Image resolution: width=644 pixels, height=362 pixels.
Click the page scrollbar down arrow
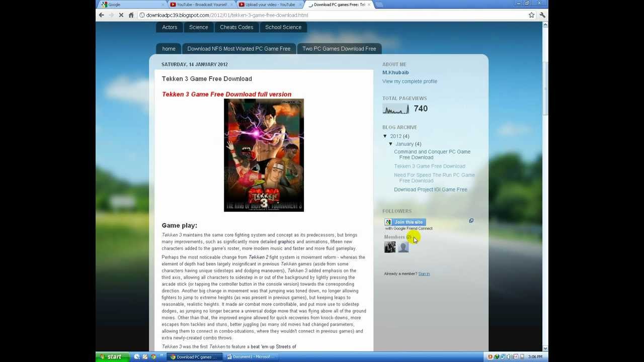coord(545,348)
